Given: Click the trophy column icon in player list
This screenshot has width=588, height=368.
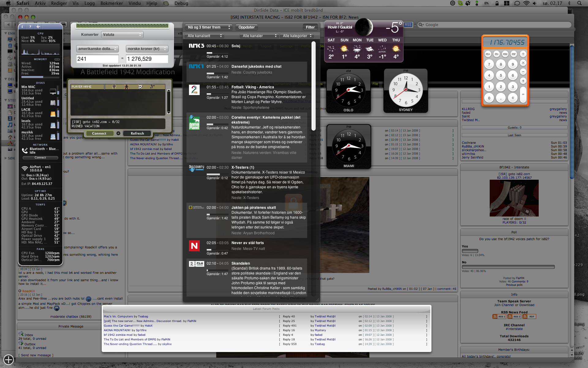Looking at the screenshot, I should point(114,87).
